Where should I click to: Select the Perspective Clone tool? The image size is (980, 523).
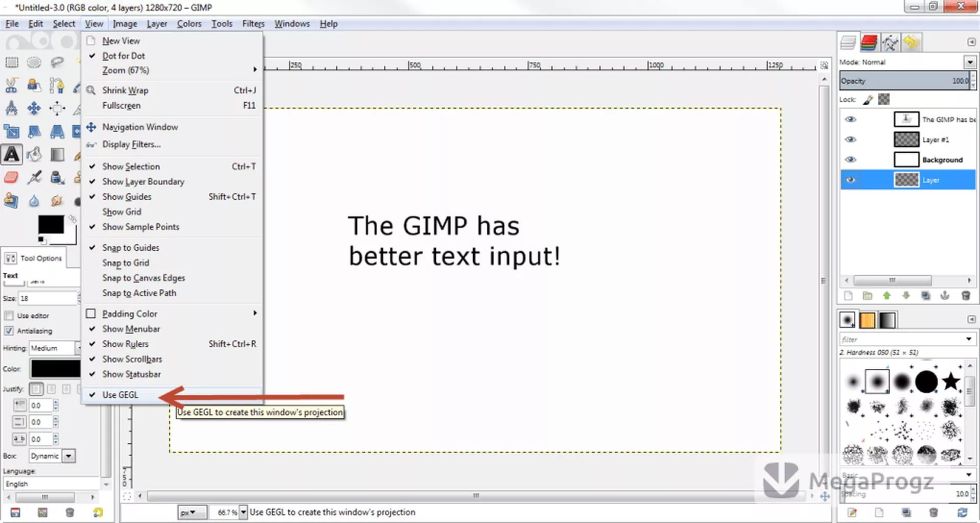tap(11, 201)
